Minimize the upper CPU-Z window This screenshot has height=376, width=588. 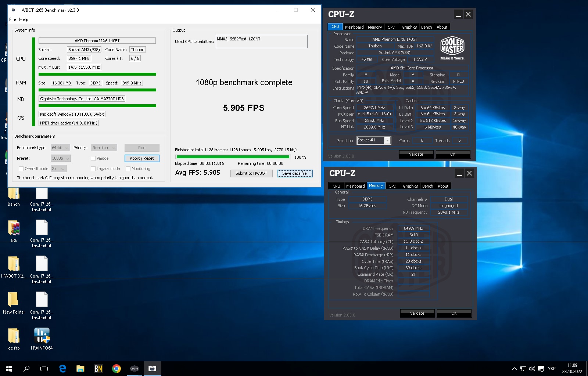pos(458,14)
